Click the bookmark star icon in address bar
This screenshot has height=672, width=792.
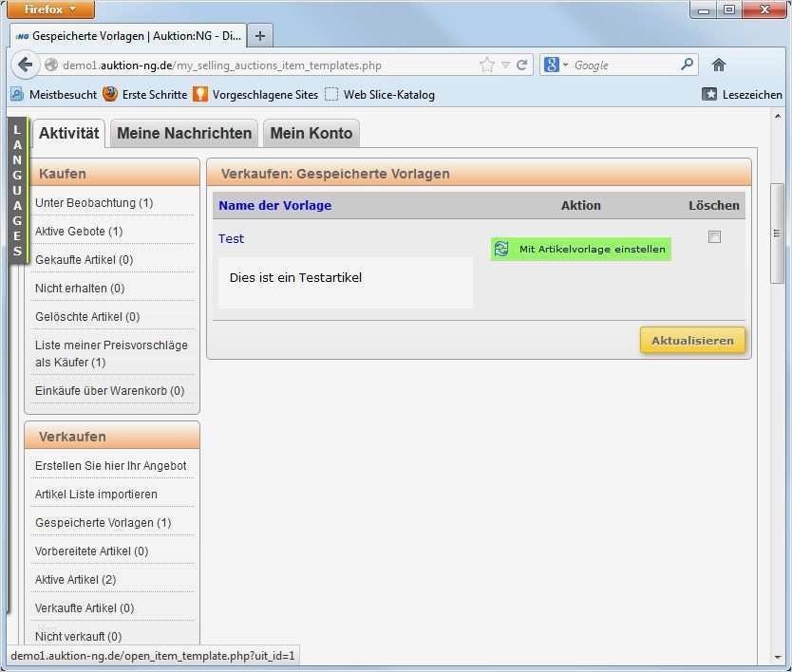point(487,65)
